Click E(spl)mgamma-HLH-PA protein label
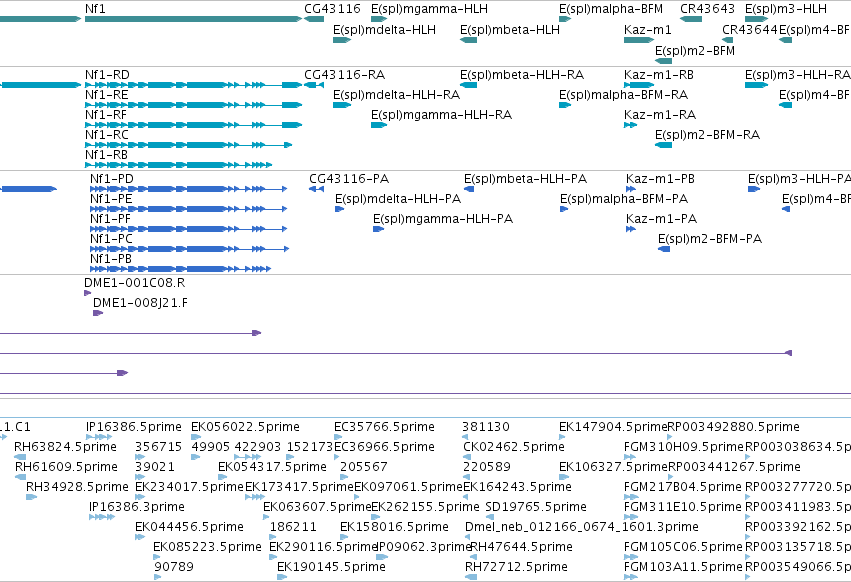Screen dimensions: 851x582 [443, 219]
